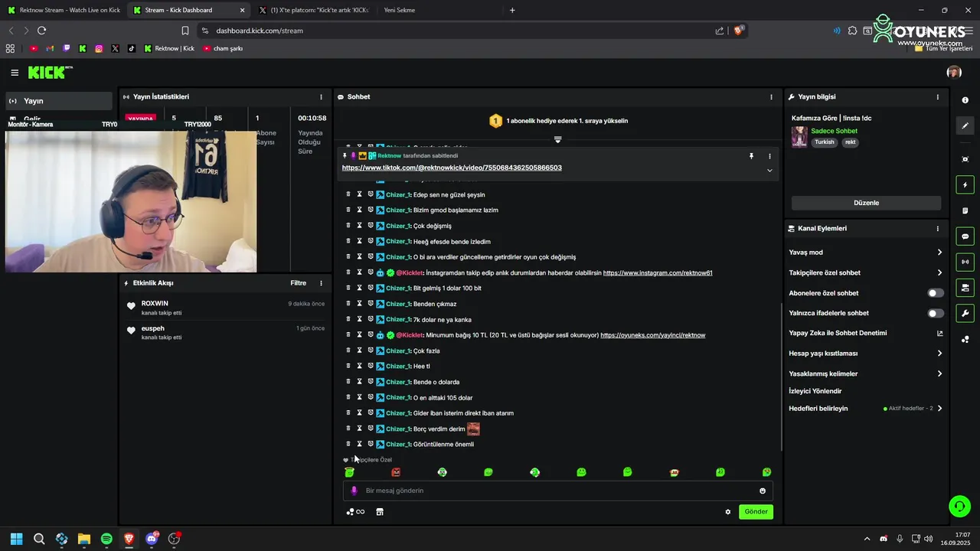Toggle Abonelere özel sohbet switch
The image size is (980, 551).
pos(936,293)
